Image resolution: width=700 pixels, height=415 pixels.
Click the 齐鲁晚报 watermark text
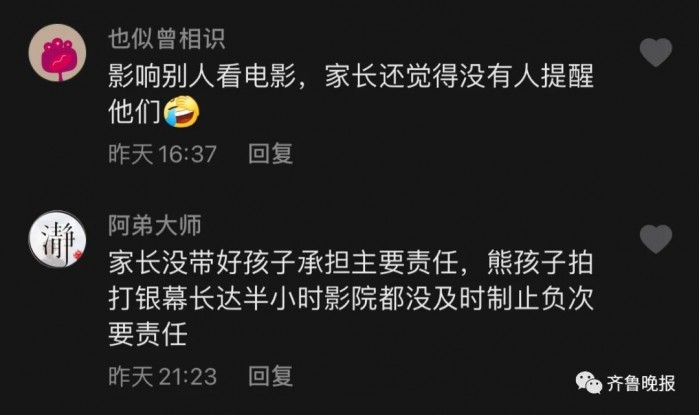pyautogui.click(x=641, y=383)
